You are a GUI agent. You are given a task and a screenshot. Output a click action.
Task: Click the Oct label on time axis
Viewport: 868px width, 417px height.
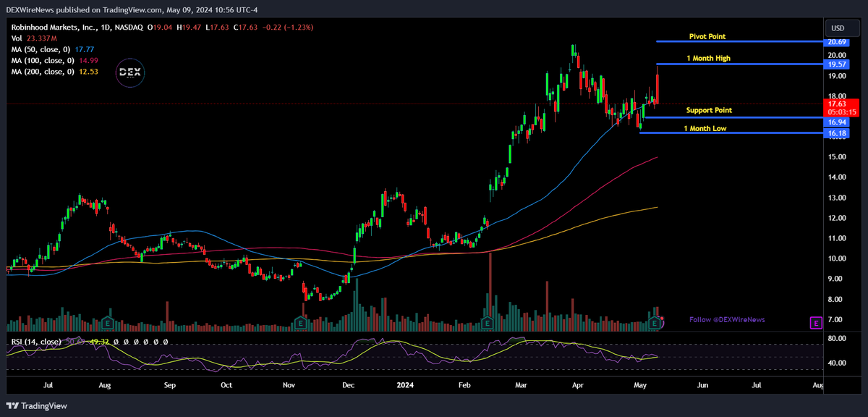226,386
